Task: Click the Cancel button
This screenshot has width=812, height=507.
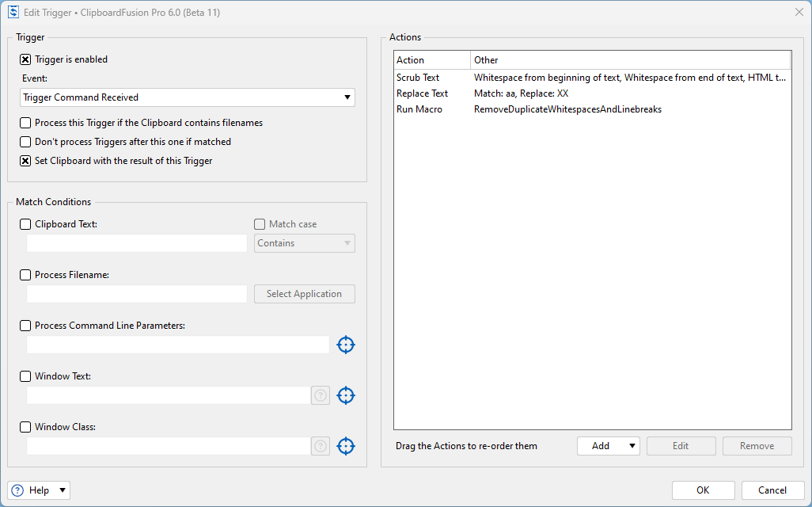Action: [772, 490]
